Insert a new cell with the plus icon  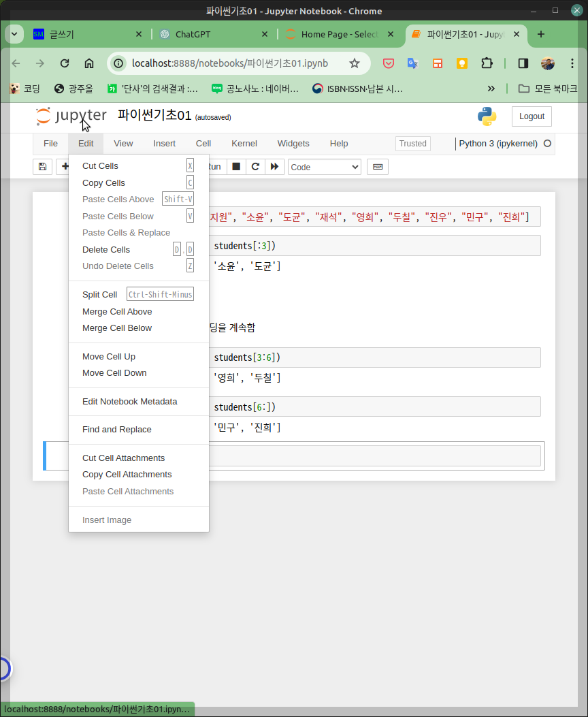click(x=64, y=166)
